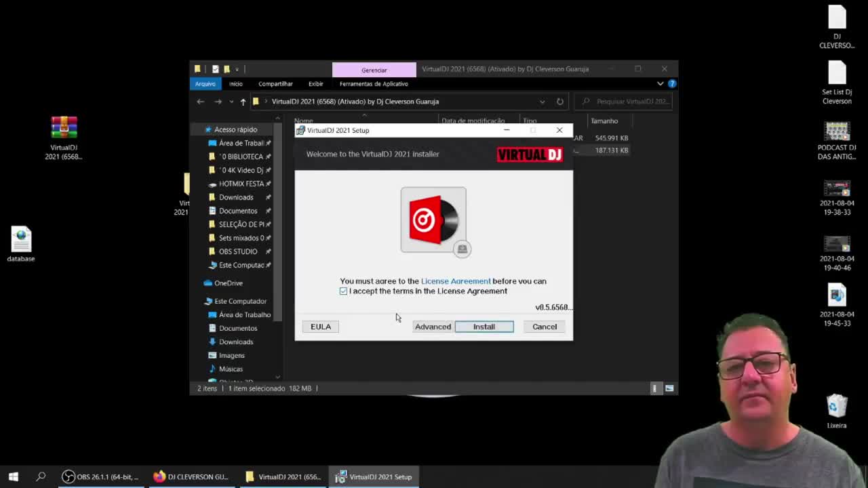
Task: Select the 2021-08-04 19-40-46 video file
Action: pyautogui.click(x=837, y=253)
